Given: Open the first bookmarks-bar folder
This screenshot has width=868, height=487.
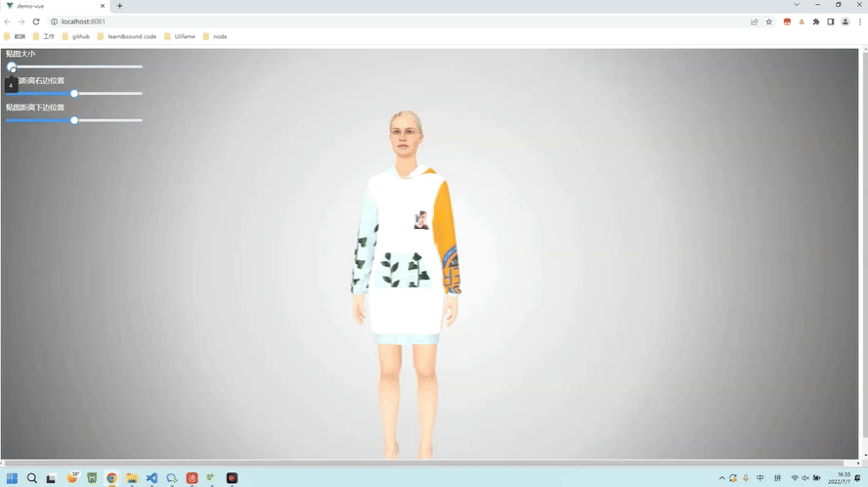Looking at the screenshot, I should [x=15, y=36].
